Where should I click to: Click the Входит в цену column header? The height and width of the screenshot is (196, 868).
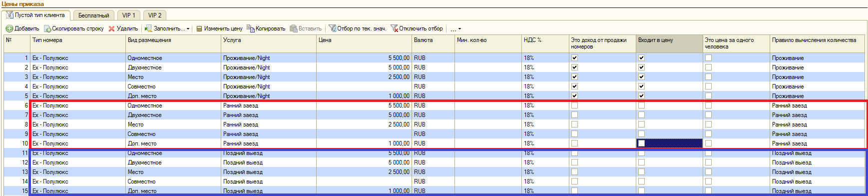669,44
